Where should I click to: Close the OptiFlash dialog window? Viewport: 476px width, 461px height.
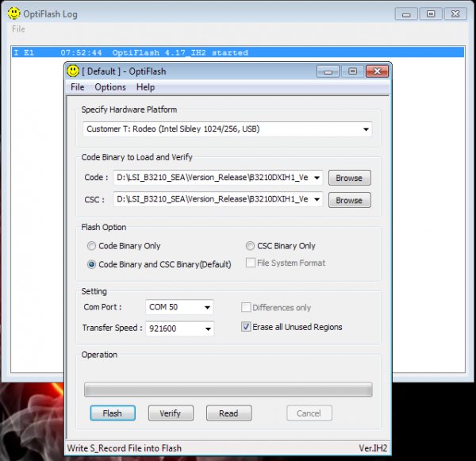(x=377, y=71)
